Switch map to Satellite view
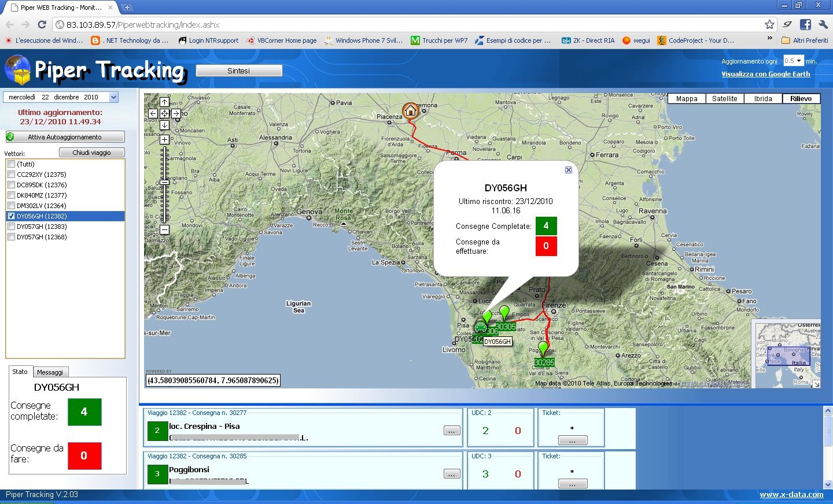The height and width of the screenshot is (504, 833). (725, 99)
